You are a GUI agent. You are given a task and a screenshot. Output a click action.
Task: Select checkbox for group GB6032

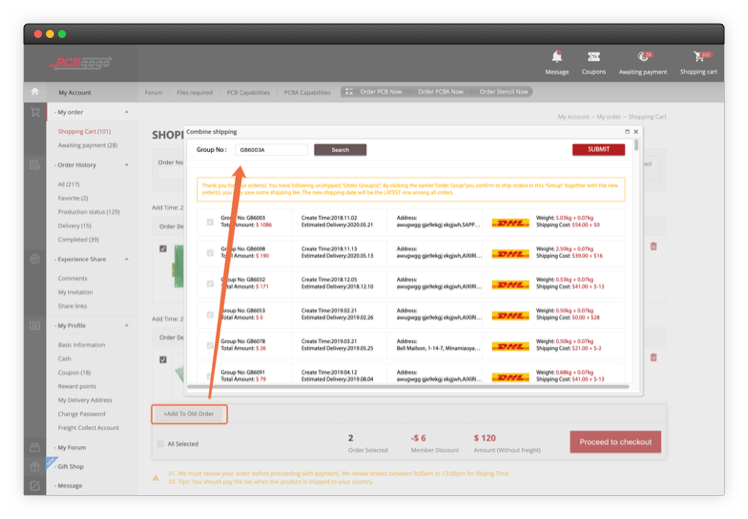click(x=210, y=284)
